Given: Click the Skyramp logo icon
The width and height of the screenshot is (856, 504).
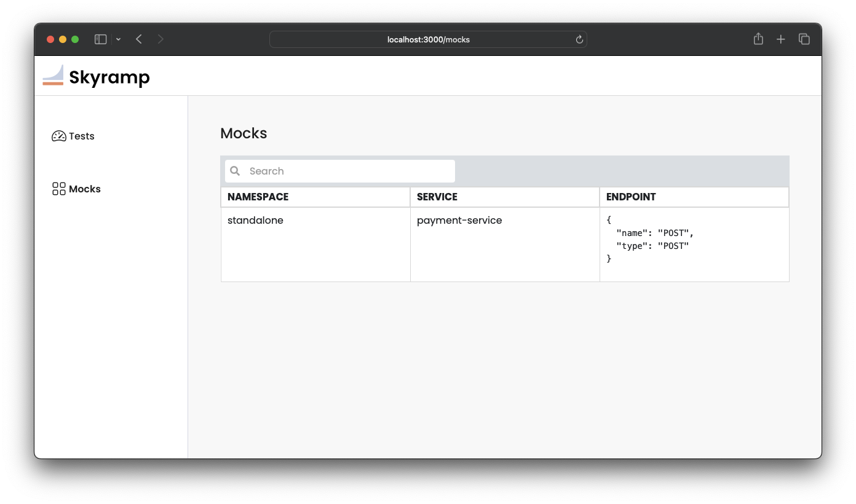Looking at the screenshot, I should point(53,76).
